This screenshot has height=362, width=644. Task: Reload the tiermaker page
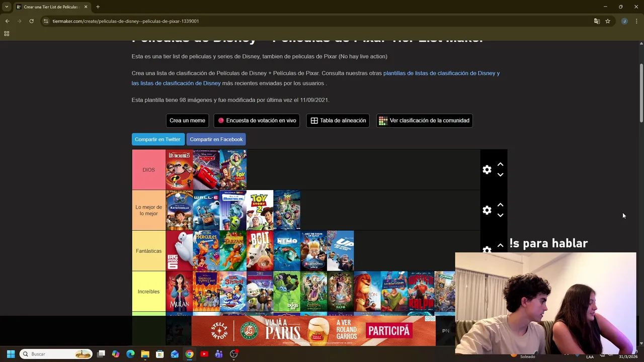coord(31,21)
